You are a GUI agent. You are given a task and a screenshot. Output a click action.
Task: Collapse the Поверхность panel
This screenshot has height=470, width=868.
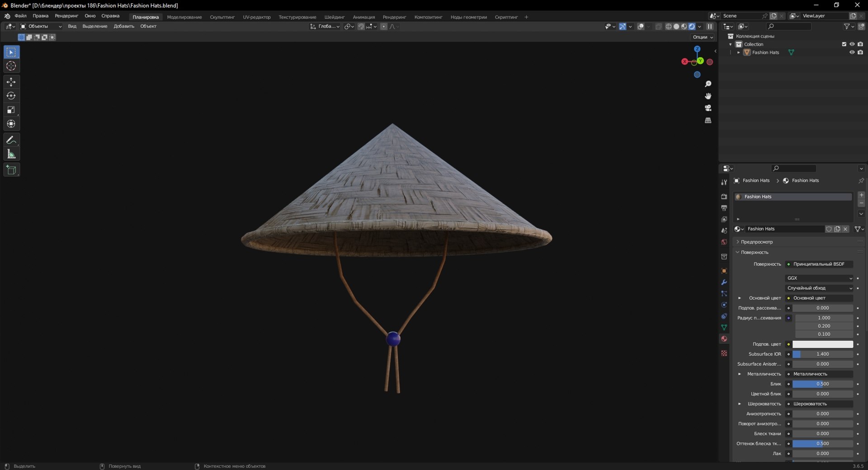pyautogui.click(x=754, y=252)
